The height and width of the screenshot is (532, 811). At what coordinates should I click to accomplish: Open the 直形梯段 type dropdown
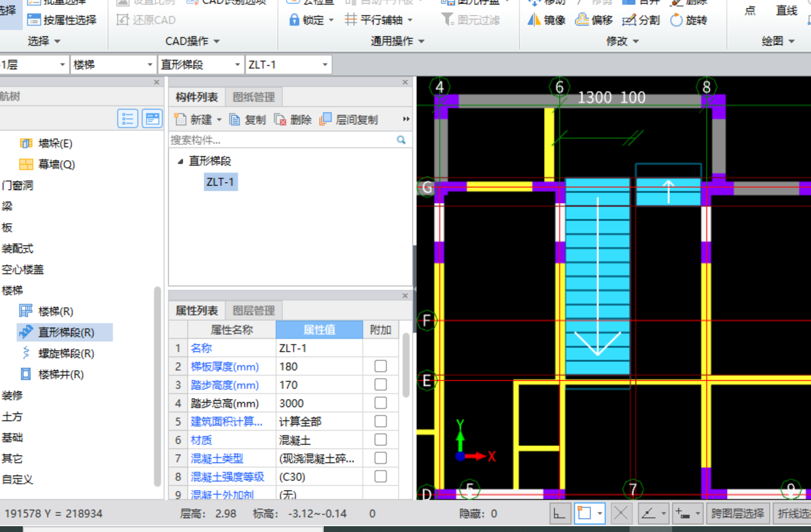click(237, 65)
